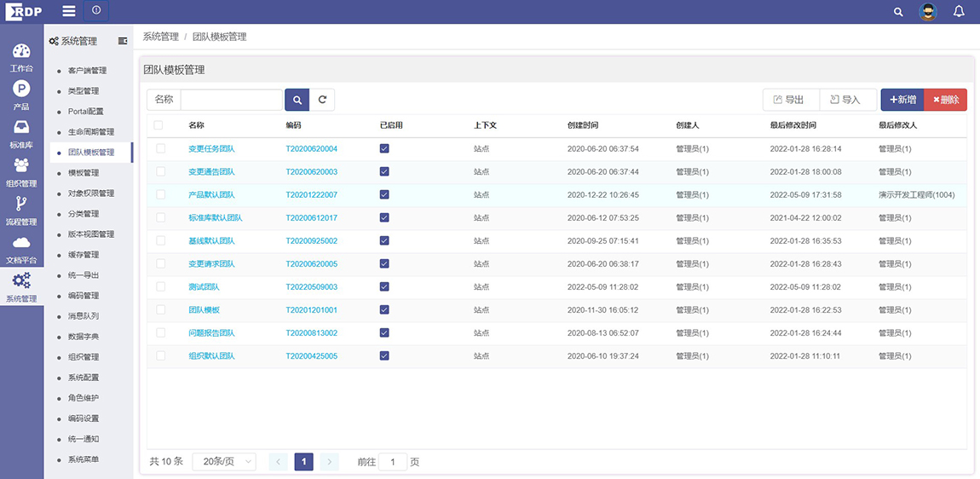Image resolution: width=980 pixels, height=479 pixels.
Task: Open 对象权限管理 menu item
Action: (x=90, y=193)
